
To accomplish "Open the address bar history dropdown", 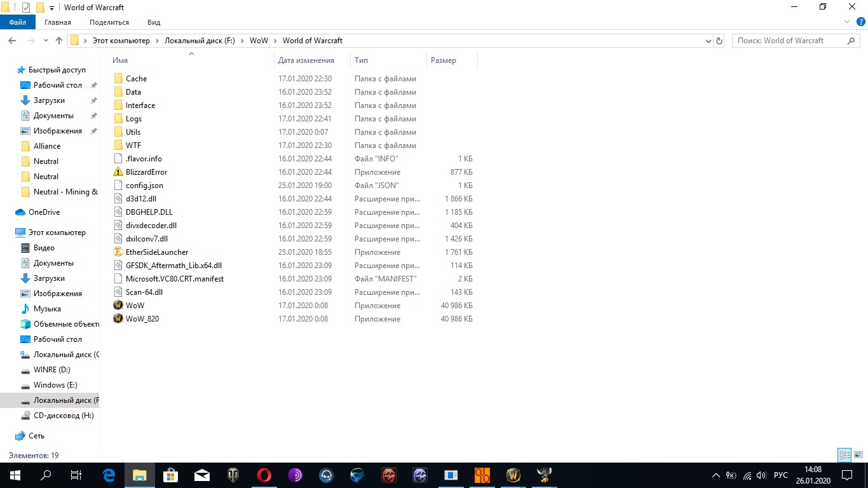I will 709,41.
